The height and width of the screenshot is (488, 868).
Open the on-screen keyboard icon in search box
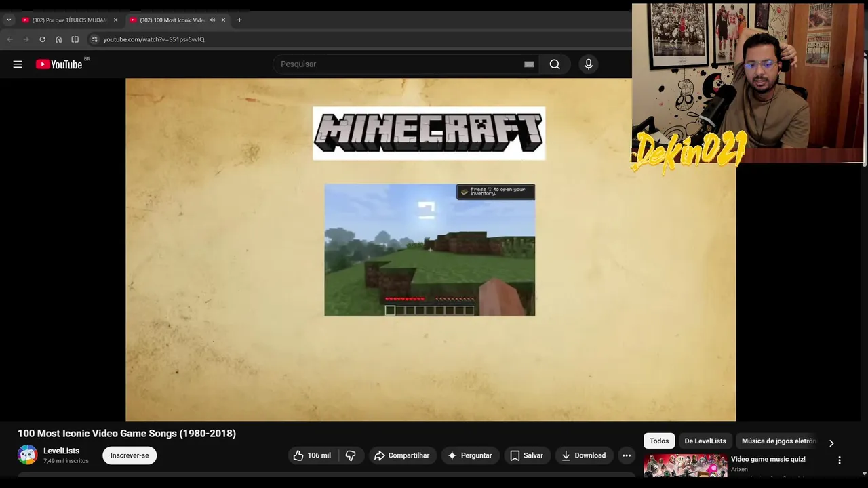point(529,64)
